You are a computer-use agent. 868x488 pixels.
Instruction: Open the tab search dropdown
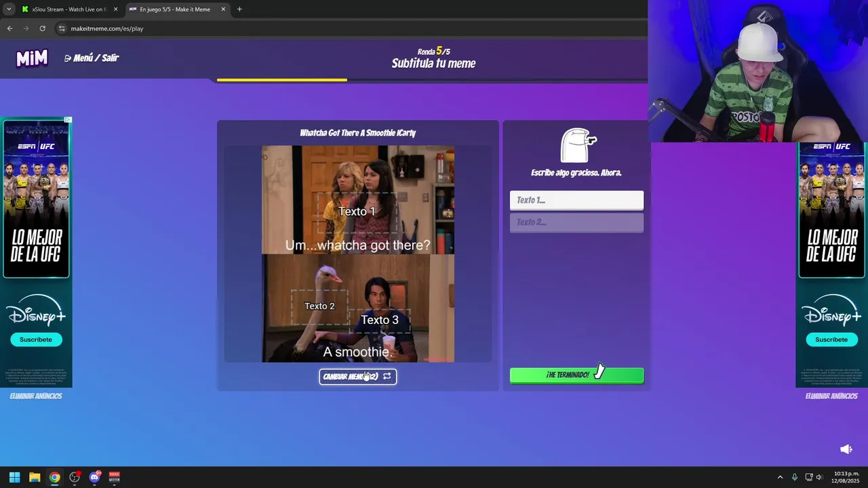(x=9, y=9)
